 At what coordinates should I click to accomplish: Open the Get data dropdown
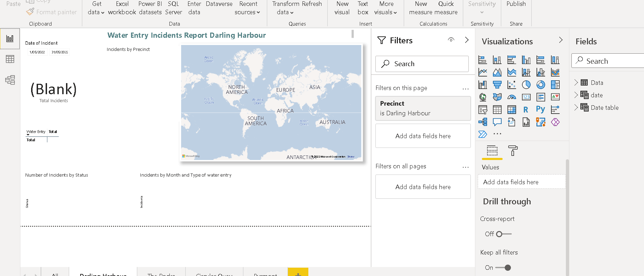point(96,8)
